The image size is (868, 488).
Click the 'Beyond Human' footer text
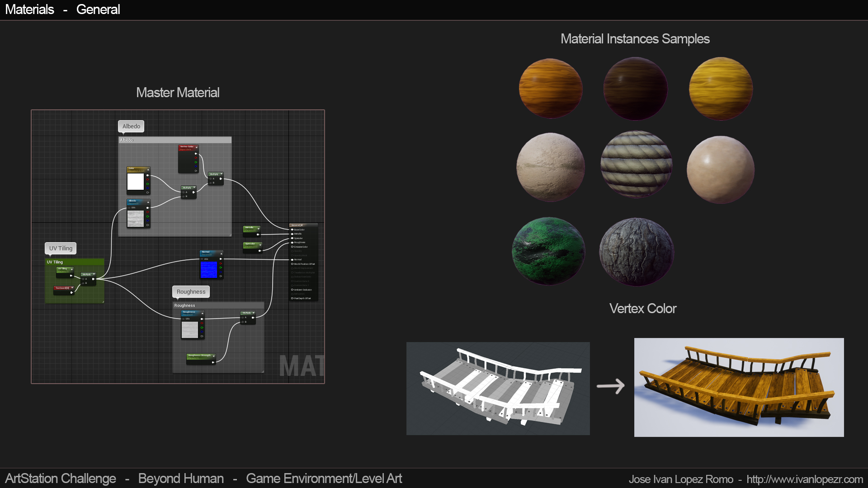pyautogui.click(x=181, y=479)
